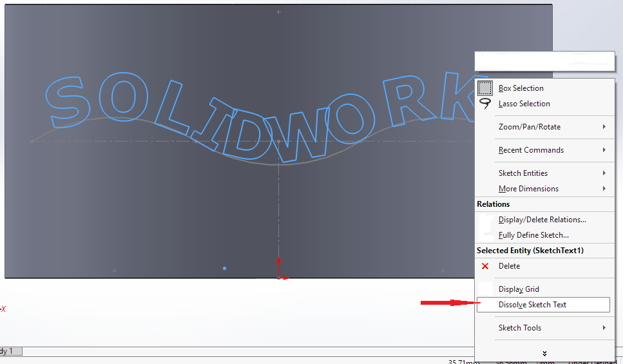
Task: Click the Selected Entity (SketchText1) header
Action: 530,251
